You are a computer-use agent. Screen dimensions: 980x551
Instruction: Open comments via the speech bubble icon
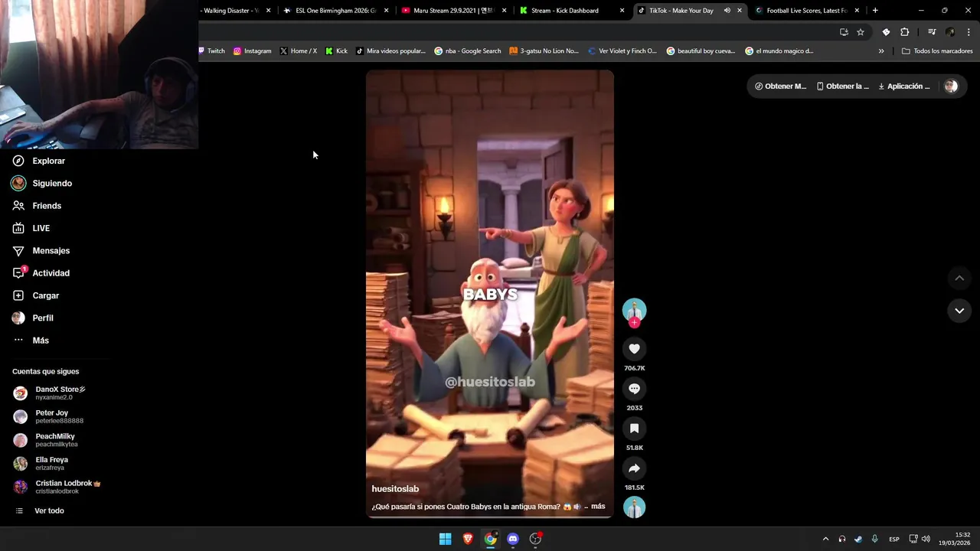tap(634, 389)
